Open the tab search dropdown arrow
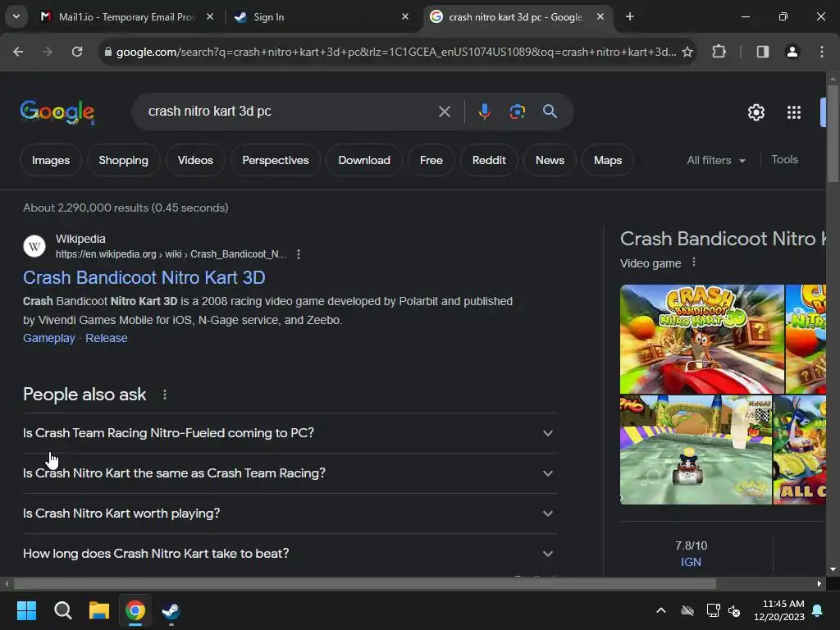840x630 pixels. click(x=16, y=16)
